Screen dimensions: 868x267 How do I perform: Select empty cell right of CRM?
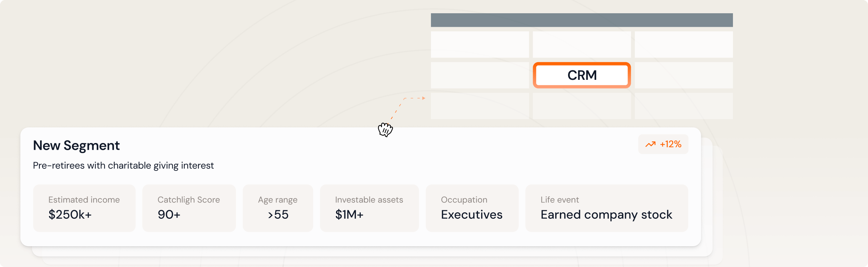[683, 75]
